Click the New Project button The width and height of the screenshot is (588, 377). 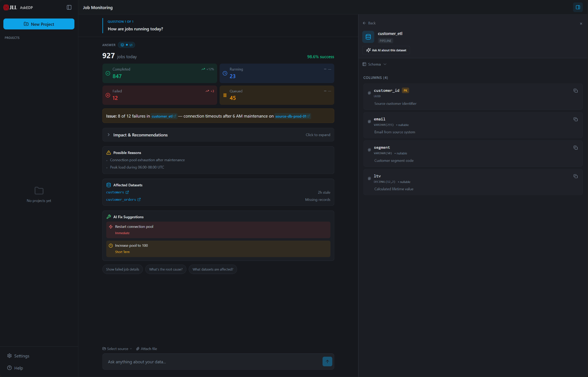click(39, 24)
